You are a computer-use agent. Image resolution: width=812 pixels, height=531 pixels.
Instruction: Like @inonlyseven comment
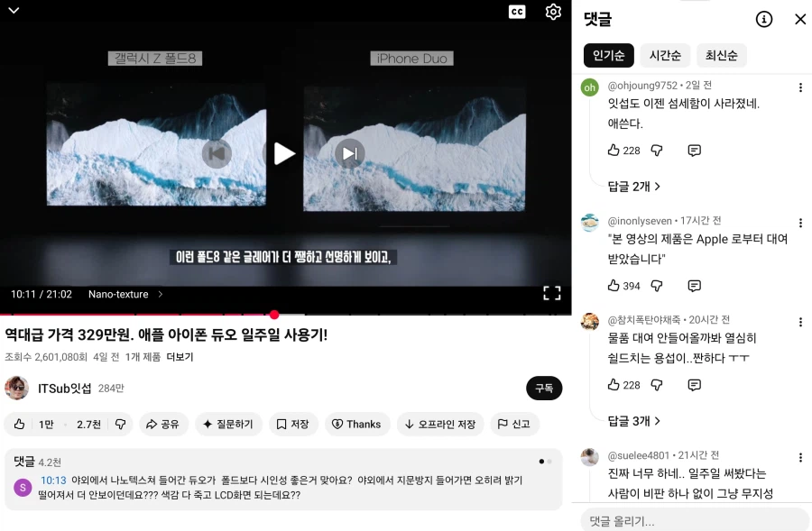coord(614,286)
